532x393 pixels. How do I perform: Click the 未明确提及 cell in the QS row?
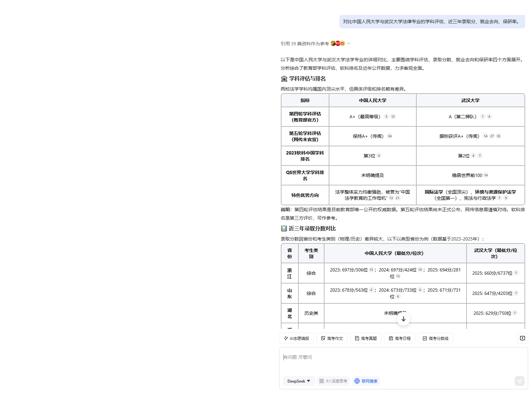[373, 175]
